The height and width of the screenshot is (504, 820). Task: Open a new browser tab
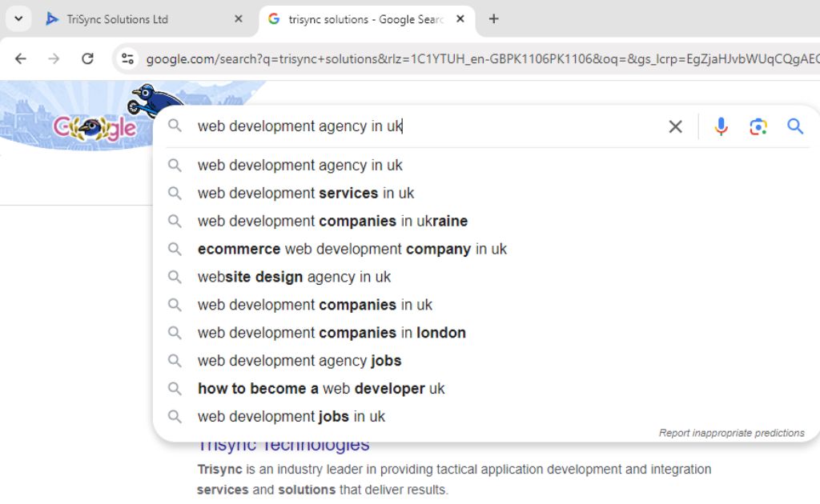pyautogui.click(x=493, y=19)
